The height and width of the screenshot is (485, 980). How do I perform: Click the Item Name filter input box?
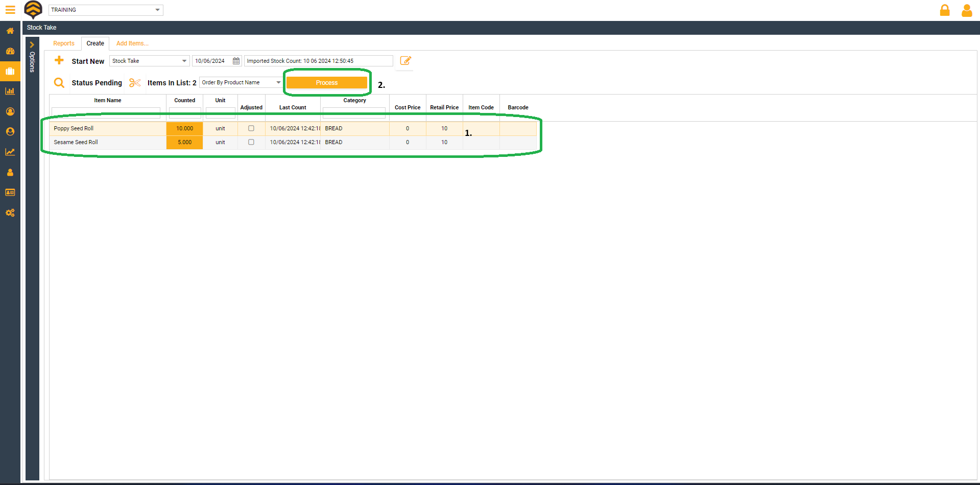106,112
